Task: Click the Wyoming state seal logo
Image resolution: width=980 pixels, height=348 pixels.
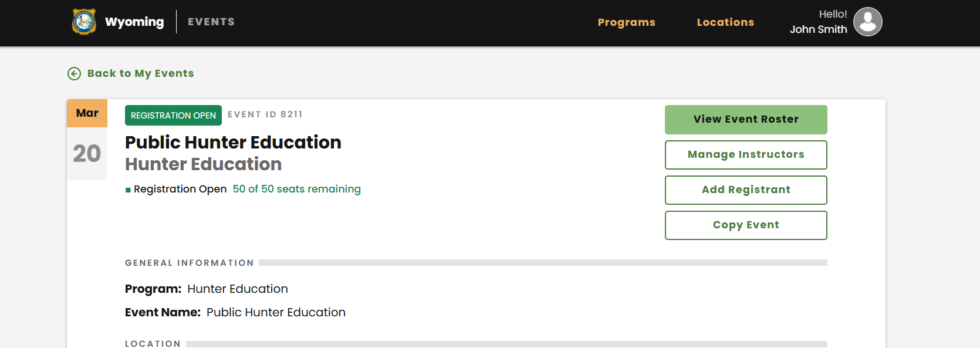Action: pos(84,22)
